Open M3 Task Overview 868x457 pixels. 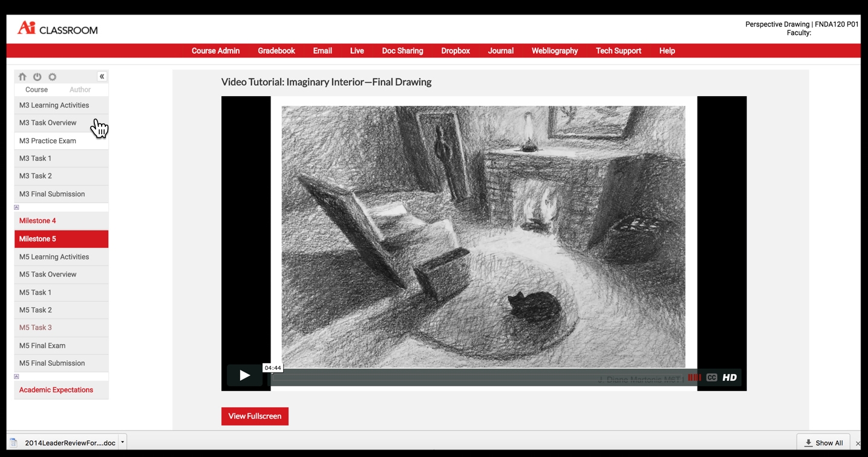pos(61,123)
